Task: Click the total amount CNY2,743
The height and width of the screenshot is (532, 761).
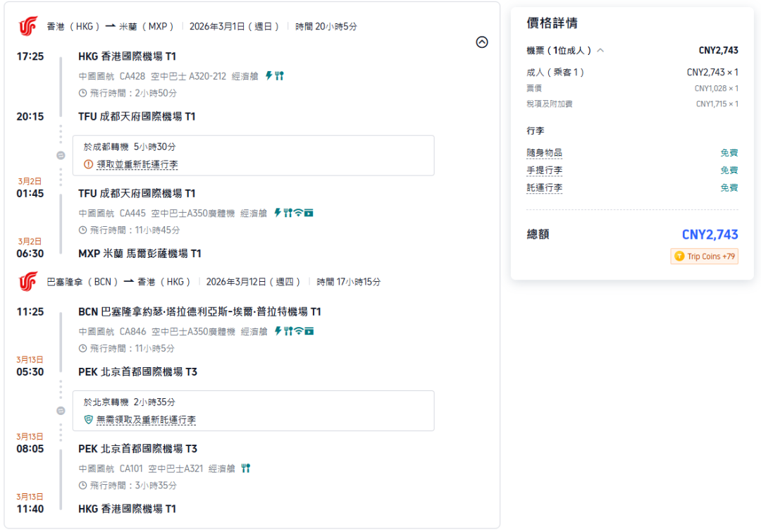Action: [x=710, y=234]
